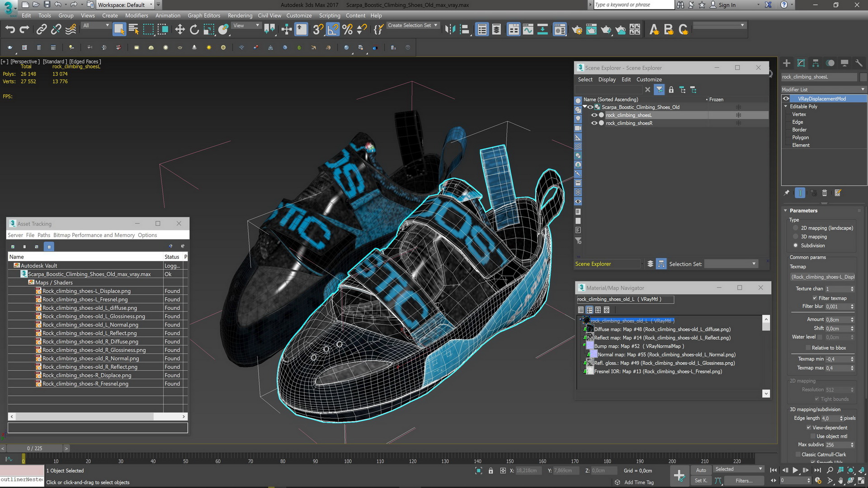Open the Selection Set dropdown in Scene Explorer
The image size is (868, 488).
tap(731, 264)
